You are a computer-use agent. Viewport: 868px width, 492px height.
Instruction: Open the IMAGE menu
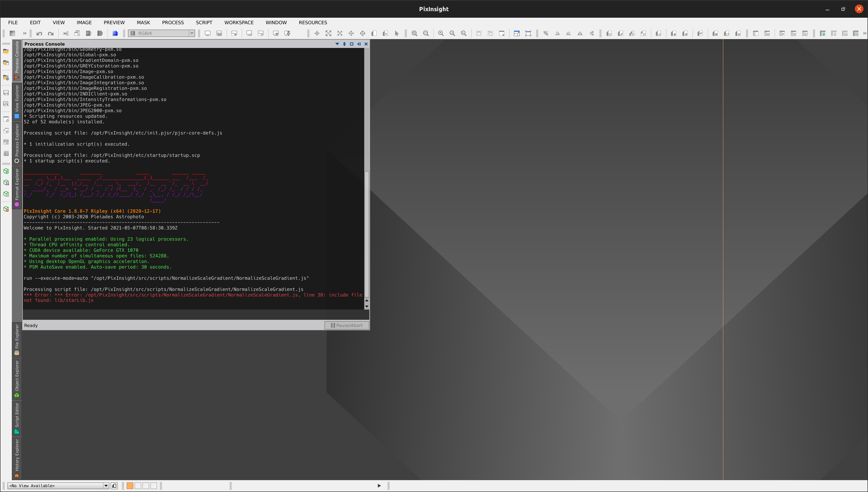(84, 22)
